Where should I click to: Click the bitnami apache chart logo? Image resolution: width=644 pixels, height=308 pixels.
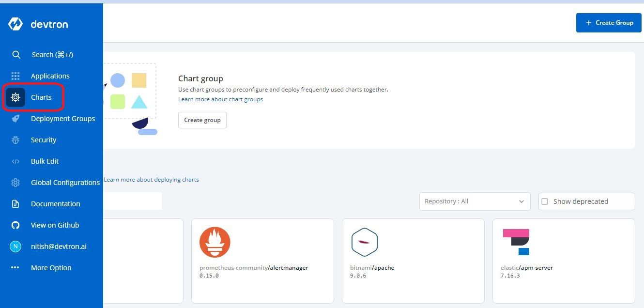(x=364, y=242)
